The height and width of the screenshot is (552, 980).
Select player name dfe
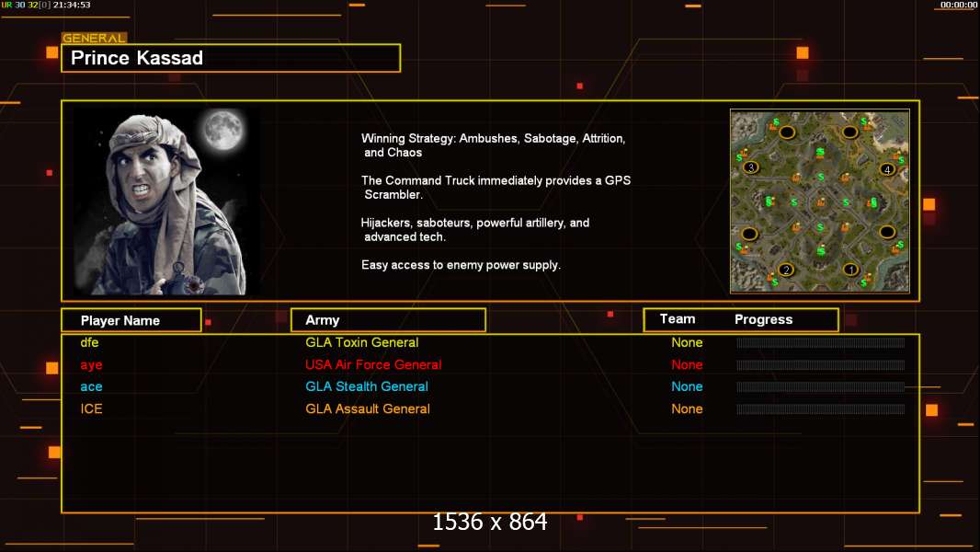tap(89, 342)
